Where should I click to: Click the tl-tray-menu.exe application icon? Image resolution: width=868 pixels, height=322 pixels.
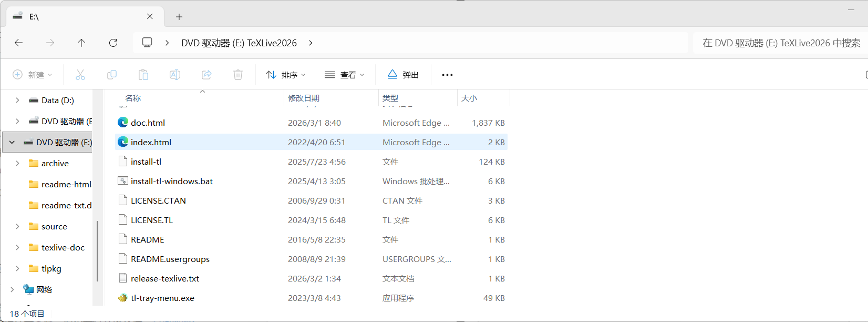123,298
